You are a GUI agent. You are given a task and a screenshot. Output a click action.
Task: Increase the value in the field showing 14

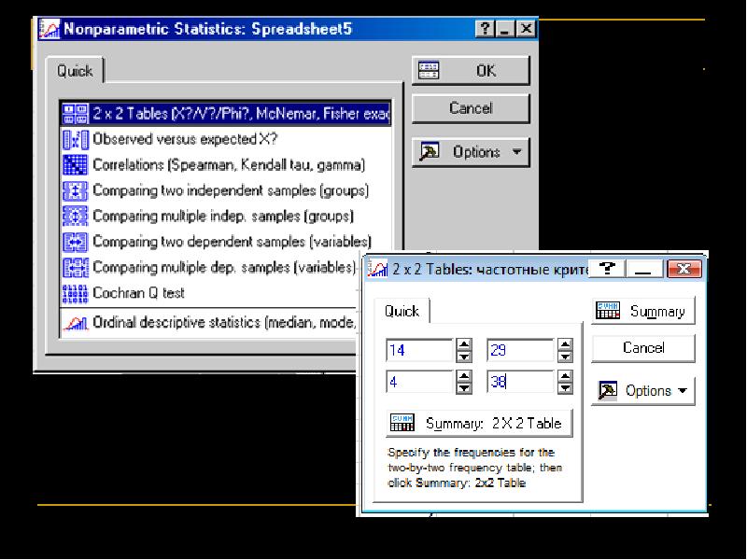click(x=464, y=344)
